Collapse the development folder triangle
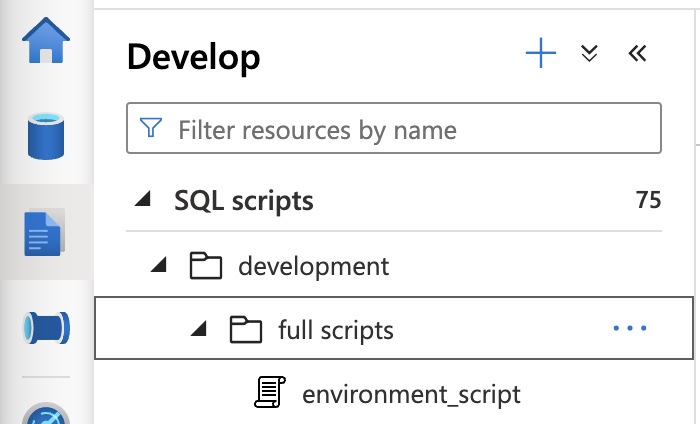 pos(159,266)
